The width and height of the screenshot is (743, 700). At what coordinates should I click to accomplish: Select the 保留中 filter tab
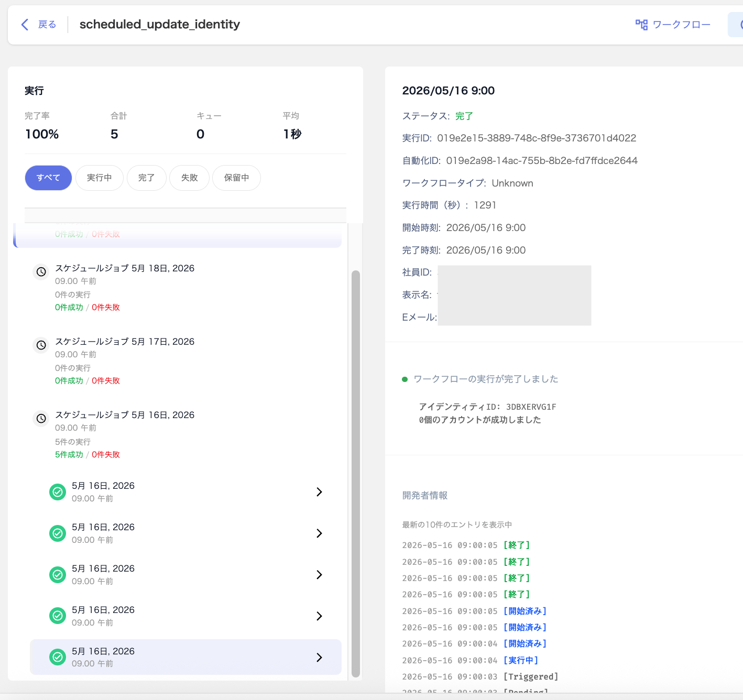point(237,178)
